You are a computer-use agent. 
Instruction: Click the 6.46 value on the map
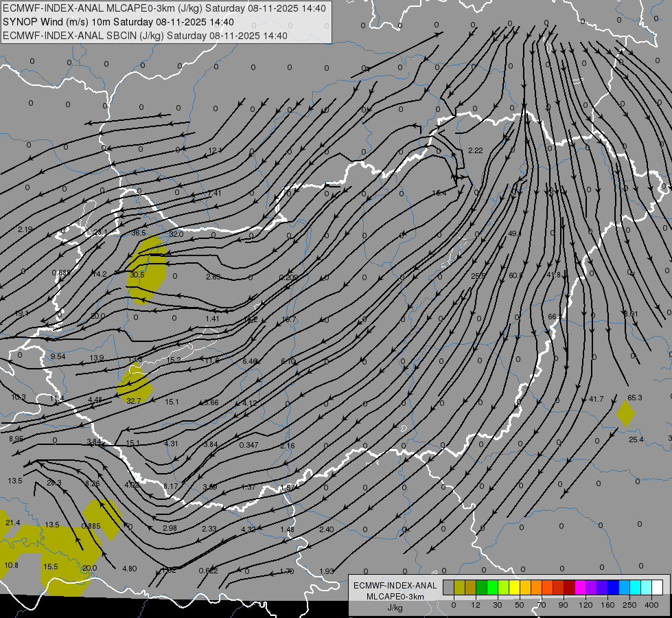tap(250, 361)
